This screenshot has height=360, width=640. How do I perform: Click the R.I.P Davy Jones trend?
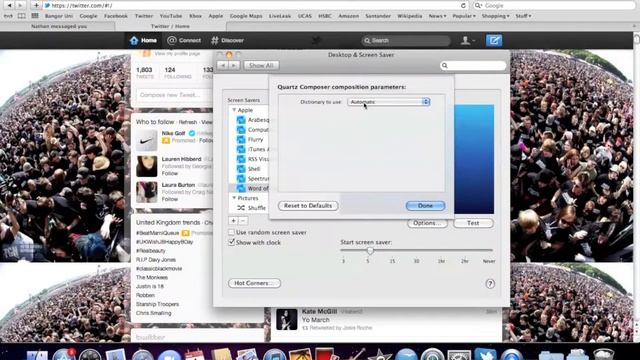156,260
